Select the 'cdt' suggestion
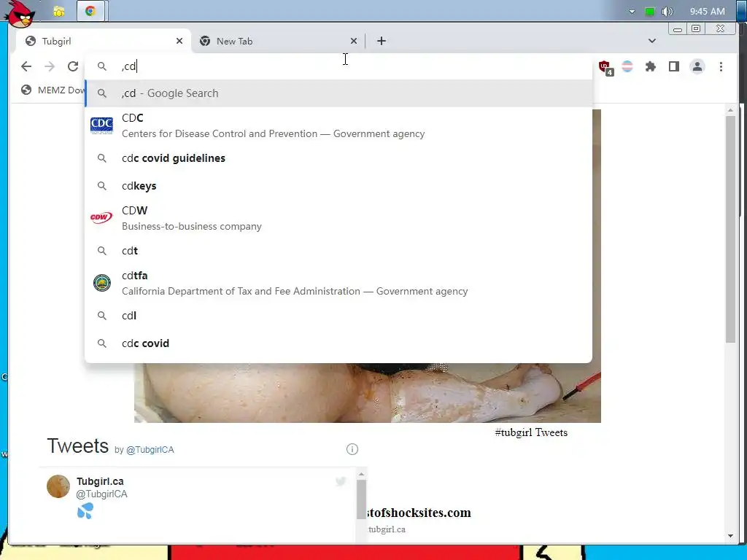Viewport: 747px width, 560px height. [x=338, y=251]
